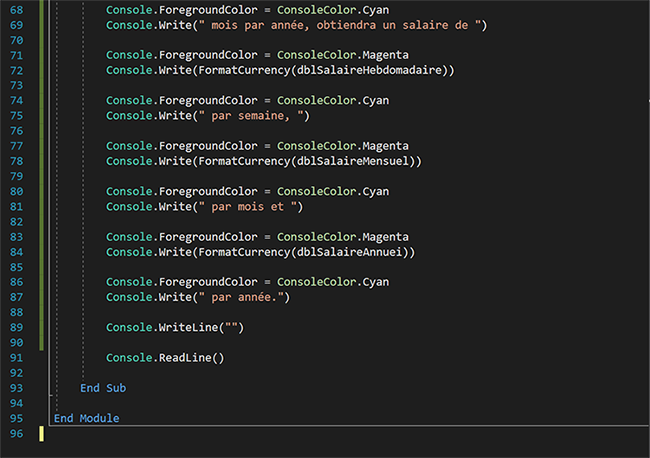Screen dimensions: 650x458
Task: Click line number 93 in the gutter
Action: pyautogui.click(x=17, y=388)
